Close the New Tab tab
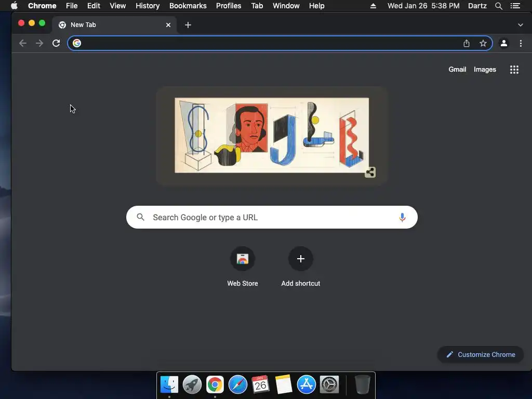This screenshot has width=532, height=399. coord(168,25)
